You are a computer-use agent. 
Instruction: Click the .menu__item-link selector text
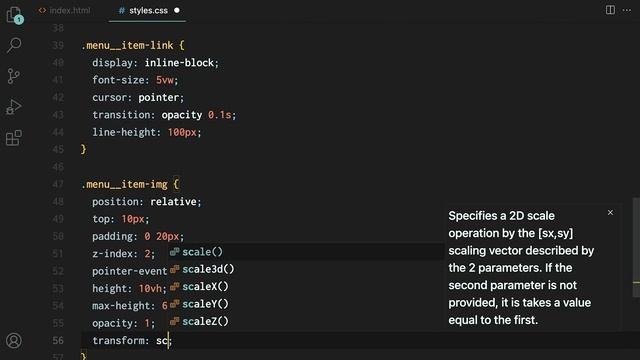pyautogui.click(x=127, y=45)
